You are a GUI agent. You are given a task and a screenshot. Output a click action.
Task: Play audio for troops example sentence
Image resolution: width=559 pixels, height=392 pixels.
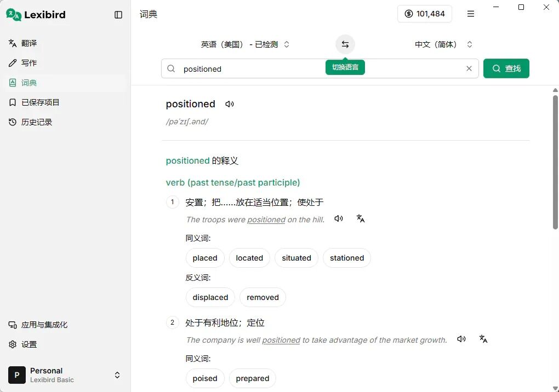pos(339,218)
